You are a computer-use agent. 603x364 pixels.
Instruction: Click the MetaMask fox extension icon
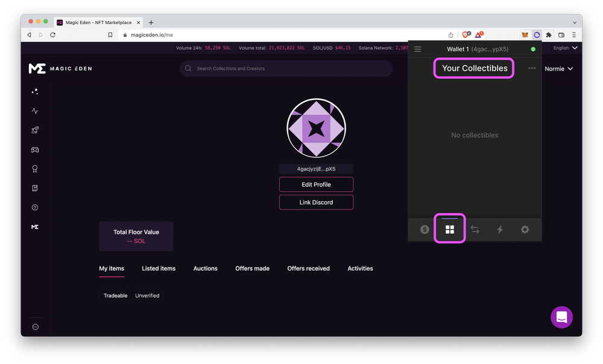(525, 35)
